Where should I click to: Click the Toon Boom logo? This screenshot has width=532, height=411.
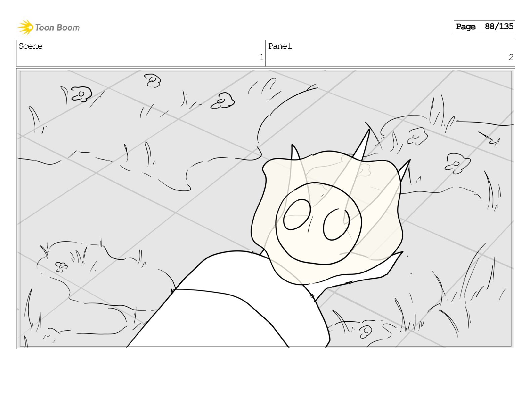point(49,27)
